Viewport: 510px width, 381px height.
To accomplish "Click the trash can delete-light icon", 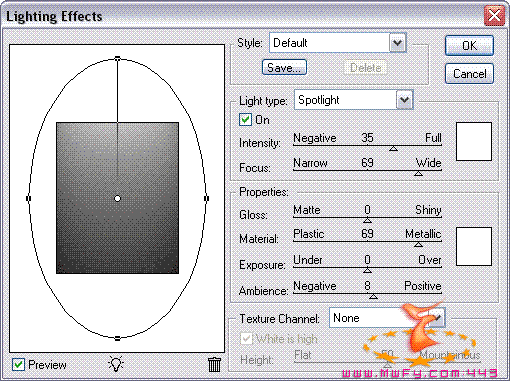I will pos(214,364).
